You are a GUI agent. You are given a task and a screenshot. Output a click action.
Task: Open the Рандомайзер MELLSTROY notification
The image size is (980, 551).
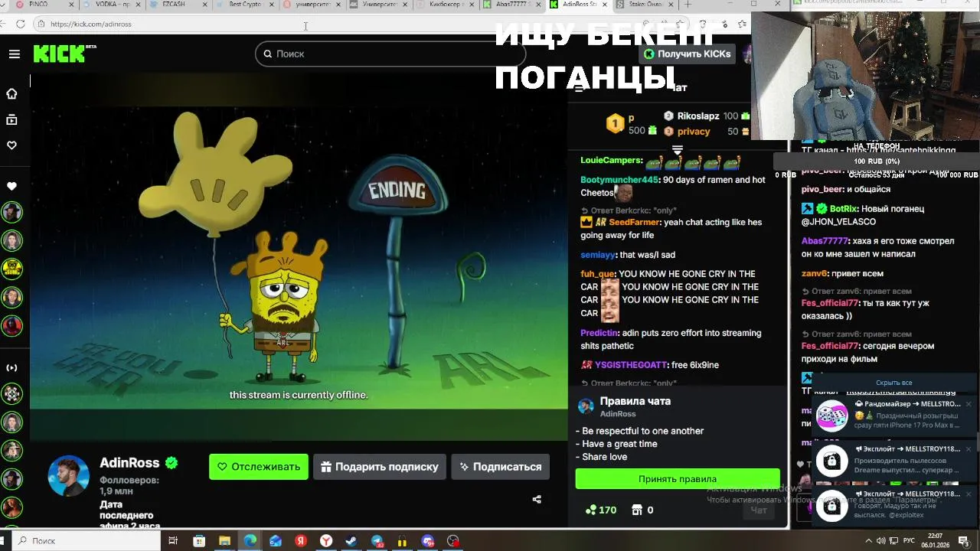pyautogui.click(x=893, y=415)
